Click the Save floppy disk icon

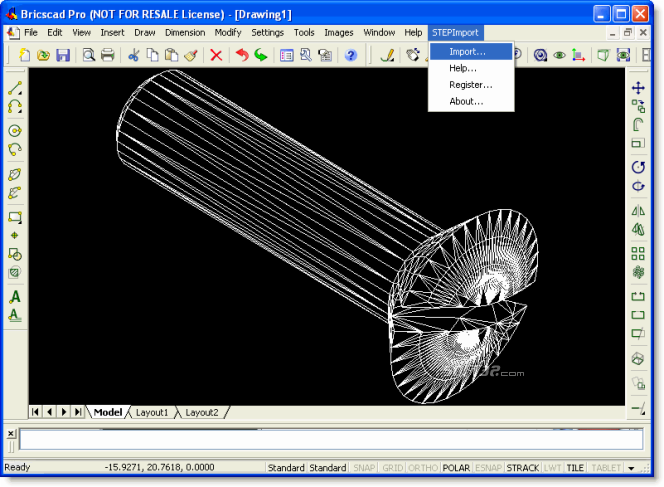point(63,55)
